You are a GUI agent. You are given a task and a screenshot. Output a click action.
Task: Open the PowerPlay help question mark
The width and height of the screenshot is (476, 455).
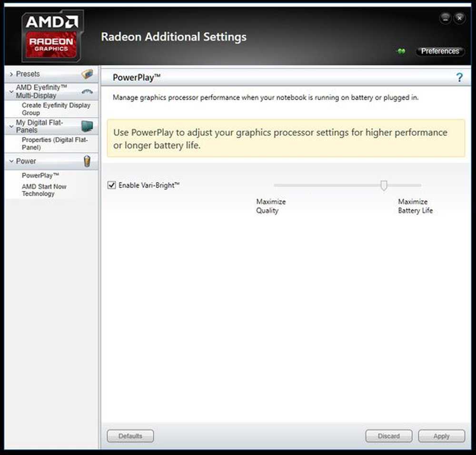coord(460,78)
